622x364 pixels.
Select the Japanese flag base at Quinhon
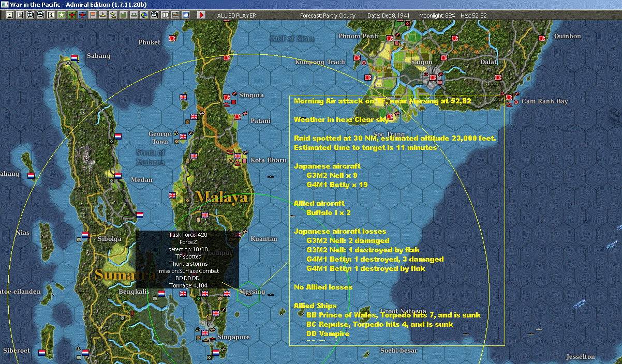click(542, 38)
